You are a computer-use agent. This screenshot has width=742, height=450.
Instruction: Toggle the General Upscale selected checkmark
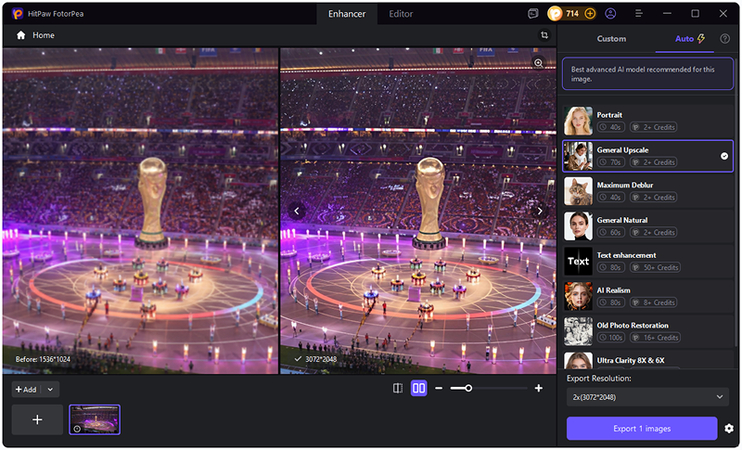click(x=724, y=156)
